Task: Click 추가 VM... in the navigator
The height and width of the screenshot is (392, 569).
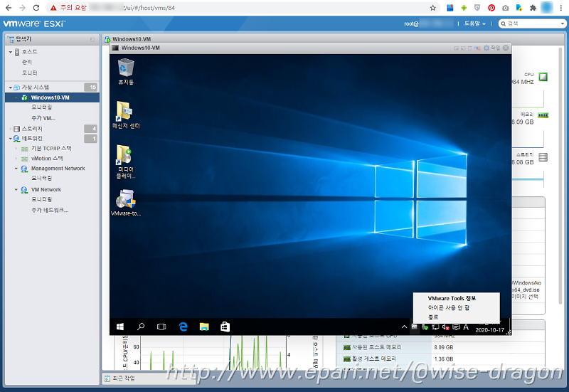Action: pyautogui.click(x=43, y=118)
